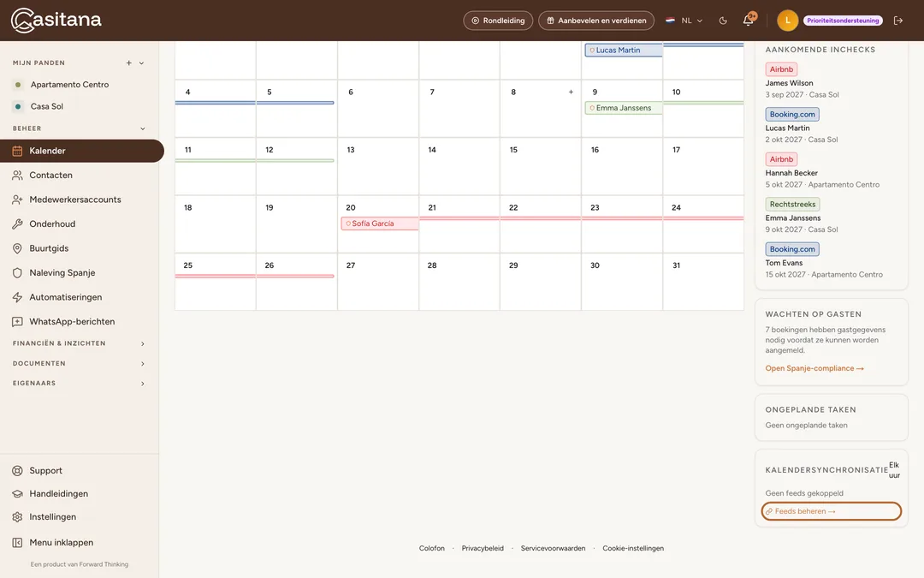
Task: Click the Buurtgids pin icon
Action: tap(18, 248)
